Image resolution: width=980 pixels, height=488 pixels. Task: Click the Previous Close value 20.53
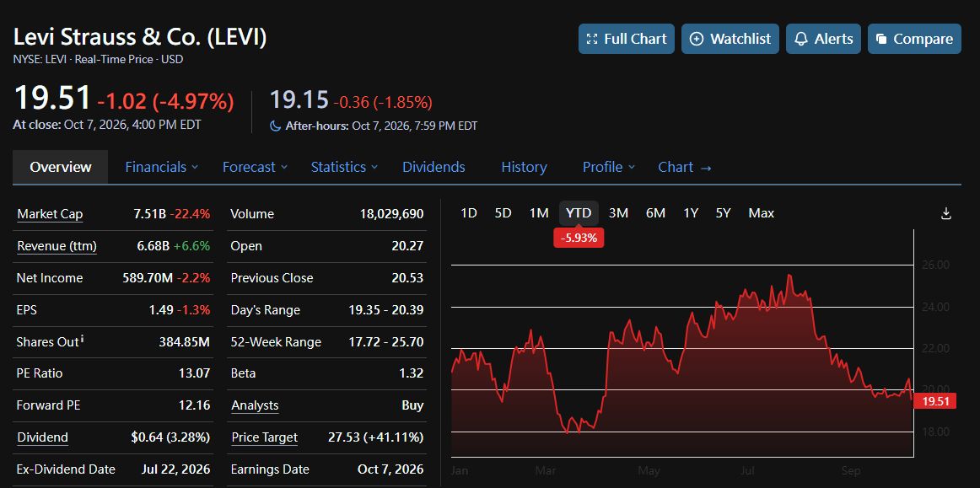(x=407, y=277)
